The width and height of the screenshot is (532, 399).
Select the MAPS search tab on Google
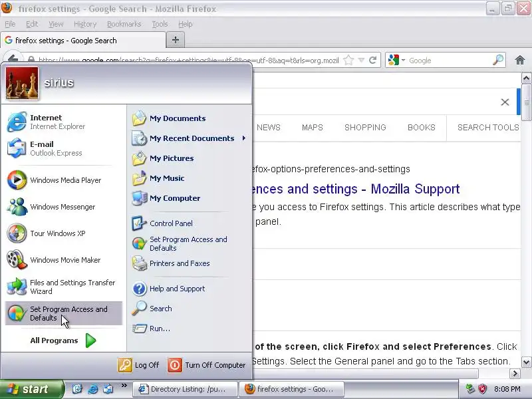pyautogui.click(x=313, y=128)
